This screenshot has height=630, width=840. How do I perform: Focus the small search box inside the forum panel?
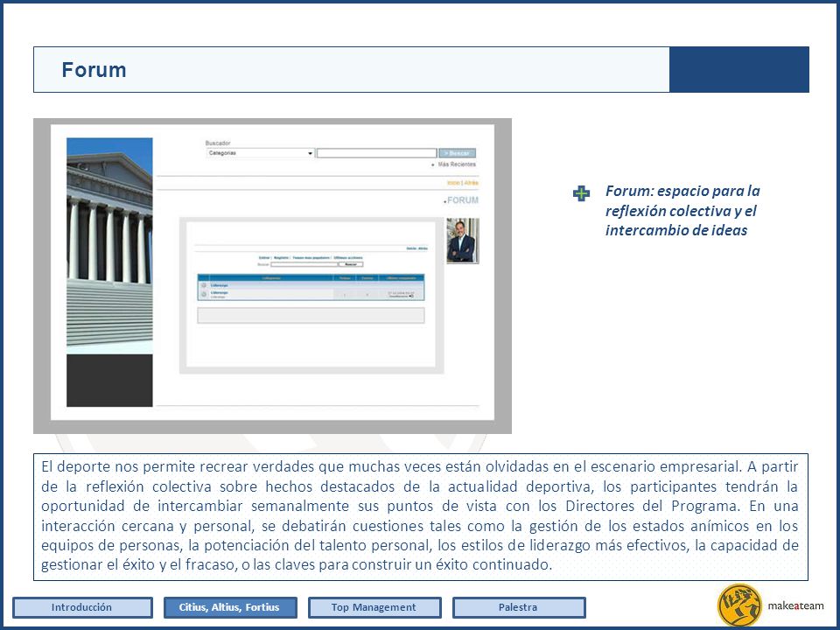tap(304, 264)
